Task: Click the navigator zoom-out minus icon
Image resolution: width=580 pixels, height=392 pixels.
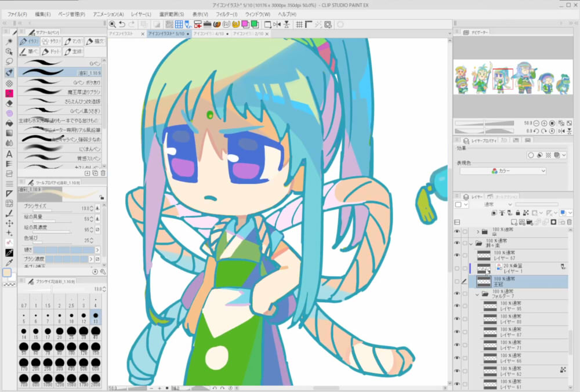Action: [x=536, y=123]
